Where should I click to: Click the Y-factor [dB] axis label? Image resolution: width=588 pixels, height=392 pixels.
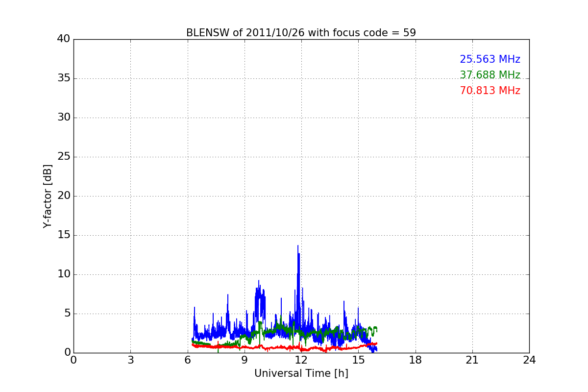(48, 196)
